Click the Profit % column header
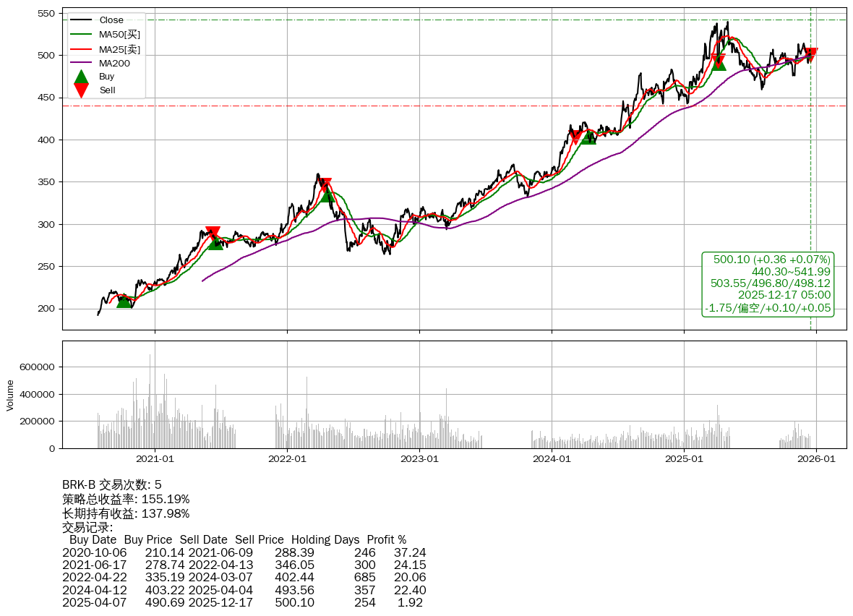This screenshot has width=853, height=616. pyautogui.click(x=386, y=539)
